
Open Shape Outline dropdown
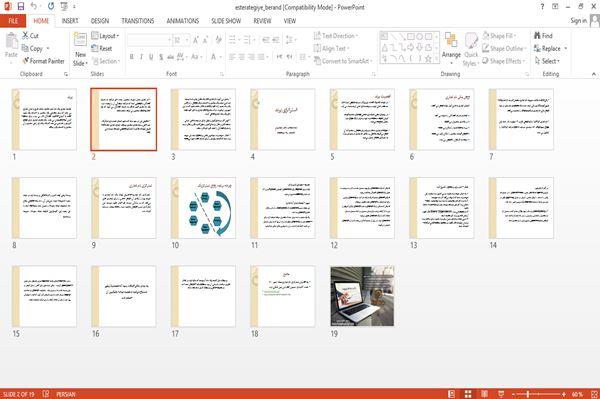click(x=504, y=48)
